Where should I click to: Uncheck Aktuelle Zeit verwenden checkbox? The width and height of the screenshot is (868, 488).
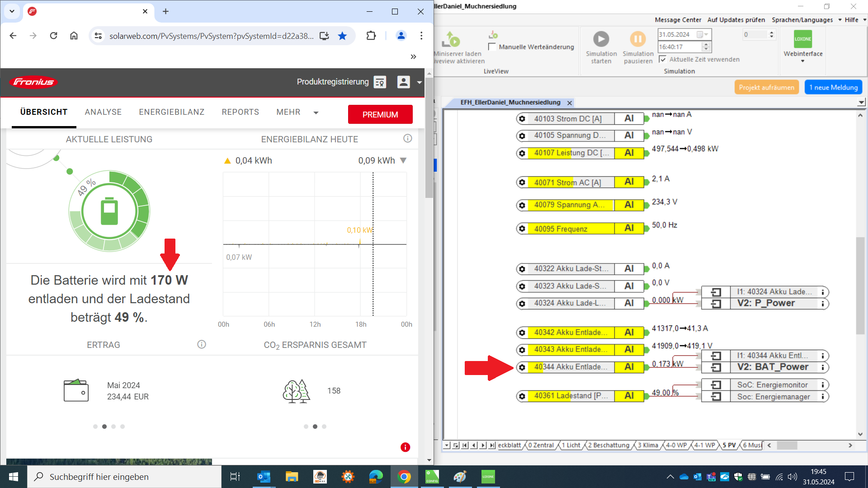pos(662,59)
